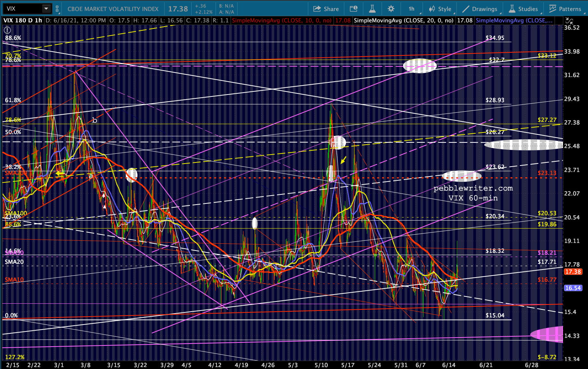Click the VIX symbol input field

[x=23, y=9]
